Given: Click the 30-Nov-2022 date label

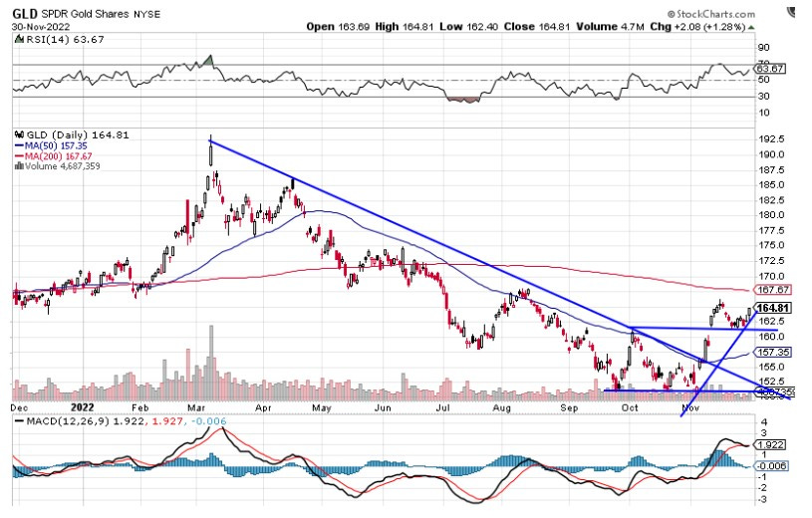Looking at the screenshot, I should point(41,27).
